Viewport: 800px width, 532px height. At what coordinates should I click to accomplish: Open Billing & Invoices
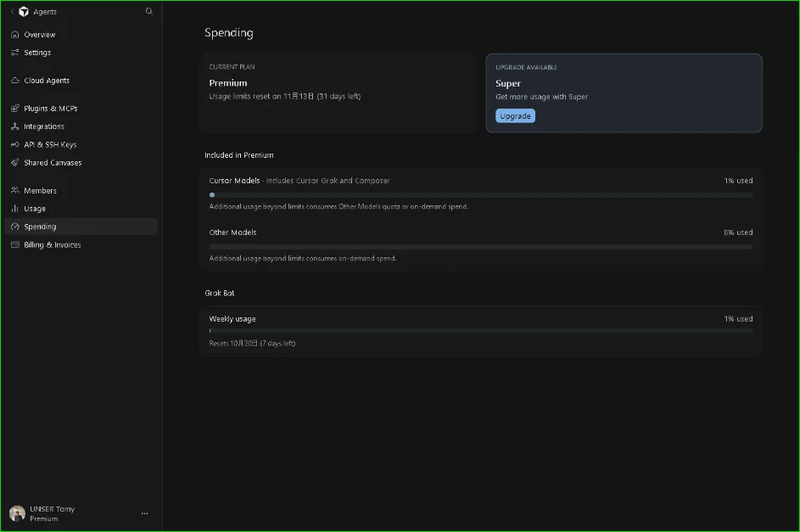click(x=81, y=245)
